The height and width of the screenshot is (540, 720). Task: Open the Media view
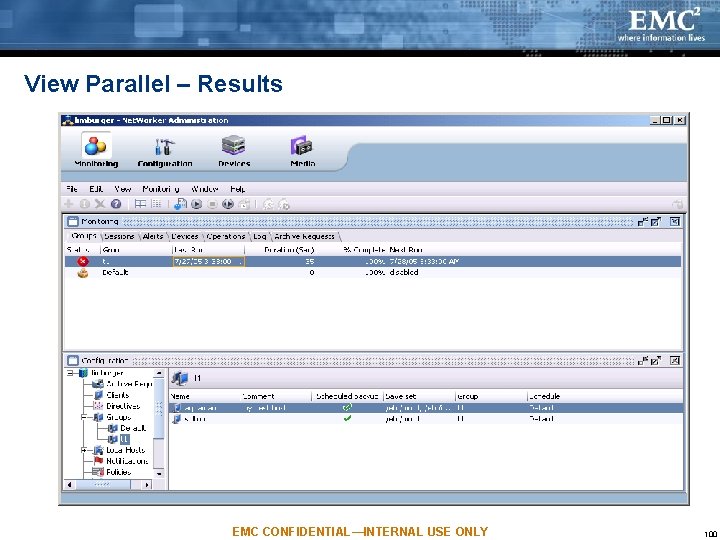(302, 151)
